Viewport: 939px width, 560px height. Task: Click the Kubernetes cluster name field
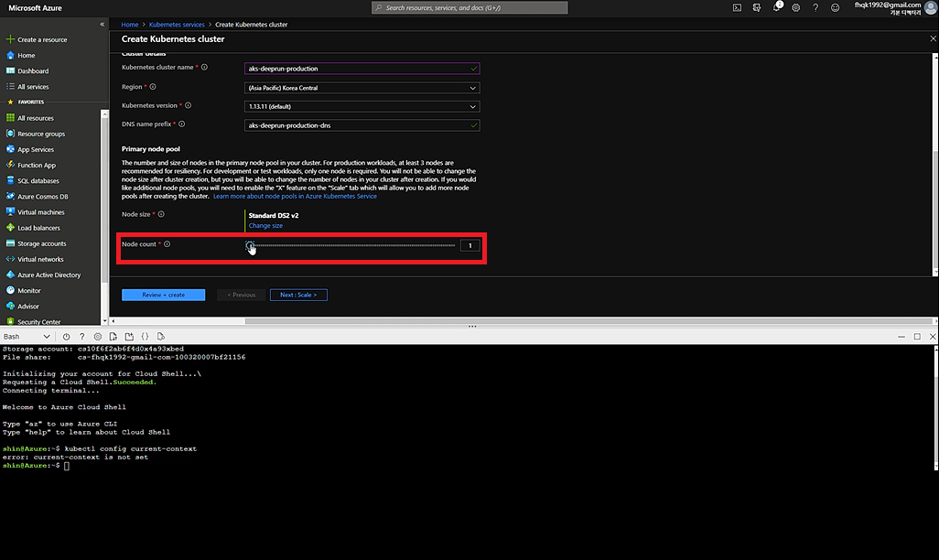point(362,69)
